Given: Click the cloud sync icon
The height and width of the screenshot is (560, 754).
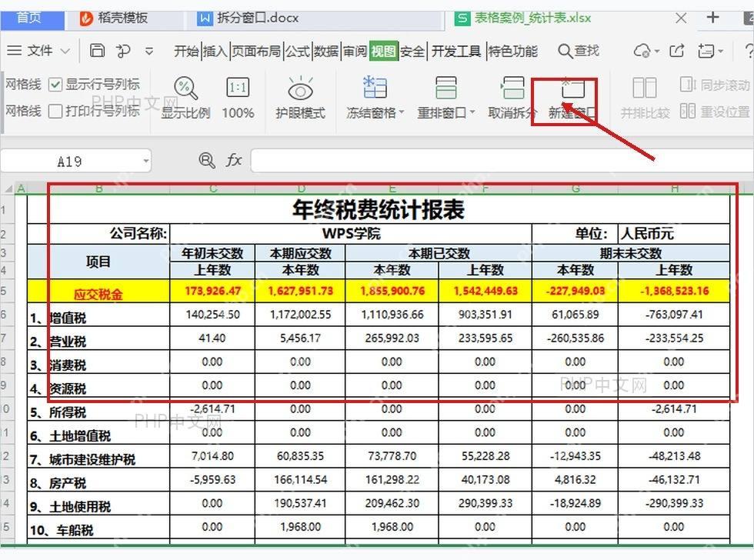Looking at the screenshot, I should 642,51.
